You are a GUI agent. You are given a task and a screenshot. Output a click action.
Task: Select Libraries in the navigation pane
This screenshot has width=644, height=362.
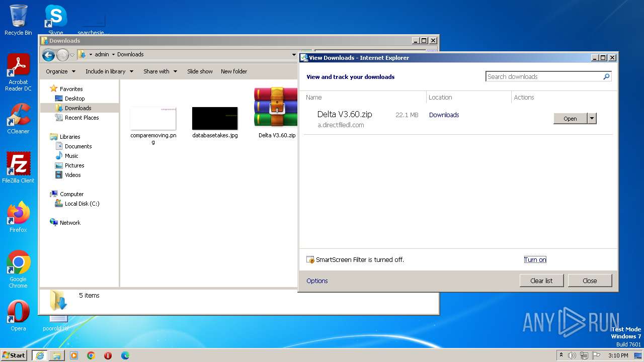click(x=70, y=137)
